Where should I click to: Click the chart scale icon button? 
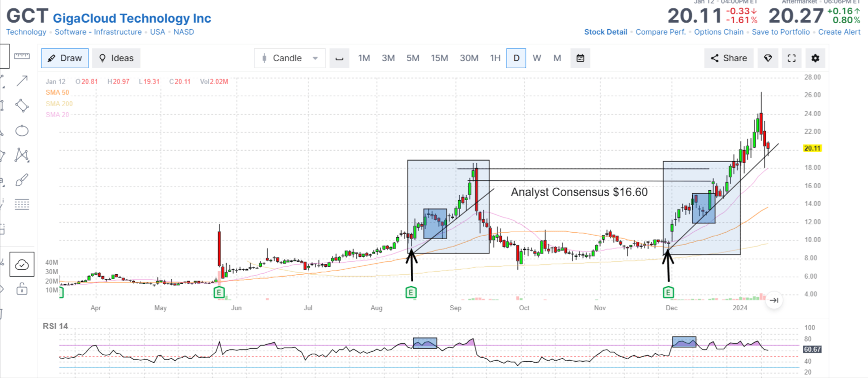click(x=339, y=58)
